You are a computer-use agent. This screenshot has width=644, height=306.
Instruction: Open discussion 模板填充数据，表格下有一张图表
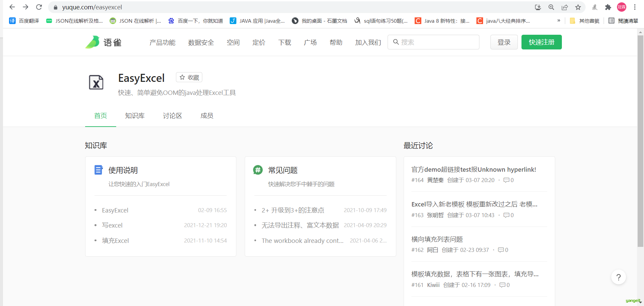(475, 274)
